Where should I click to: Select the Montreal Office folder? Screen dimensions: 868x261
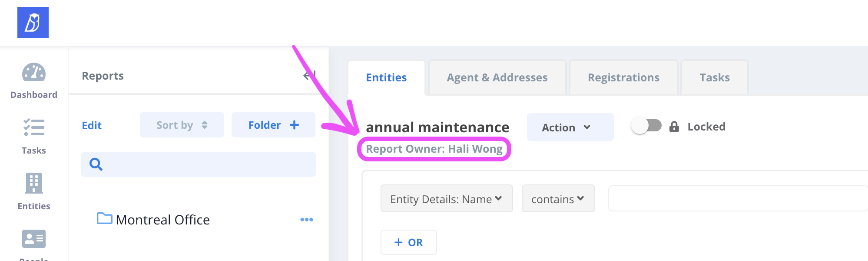tap(162, 220)
